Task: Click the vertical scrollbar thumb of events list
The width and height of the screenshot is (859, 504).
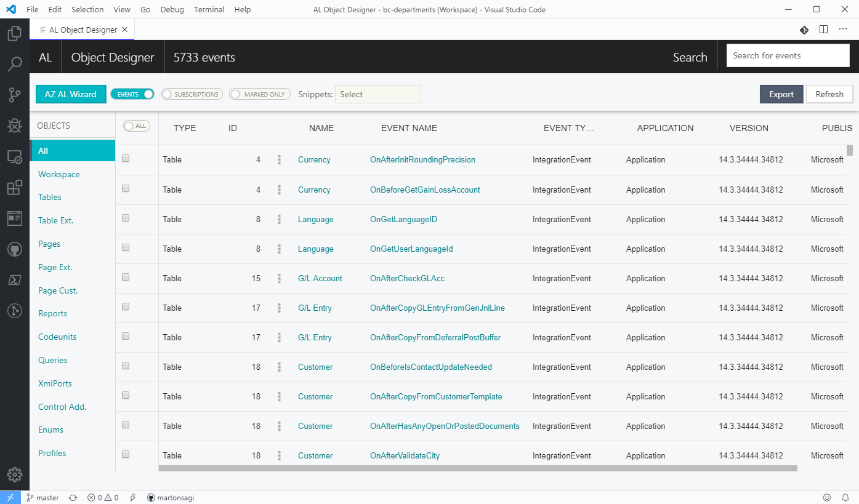Action: click(850, 150)
